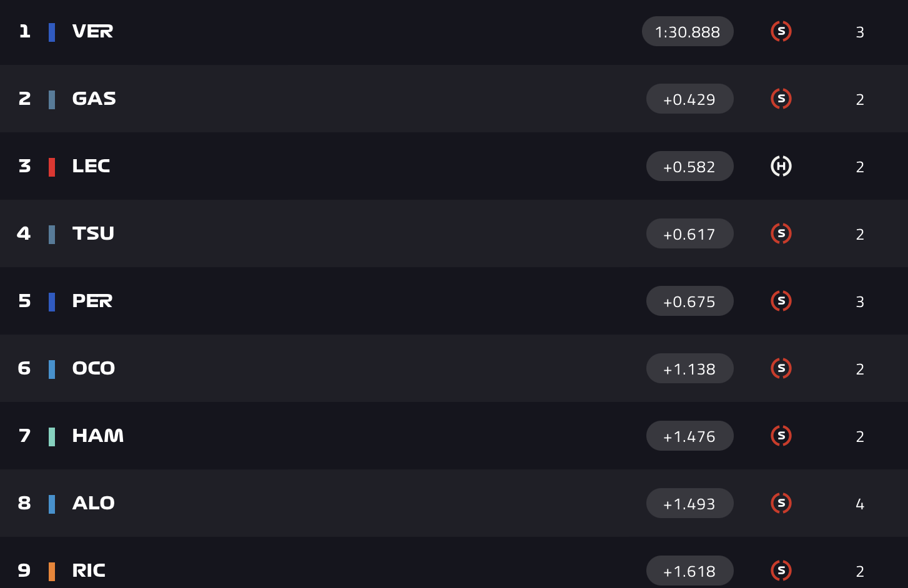This screenshot has width=908, height=588.
Task: Click the soft tyre icon for RIC
Action: 781,571
